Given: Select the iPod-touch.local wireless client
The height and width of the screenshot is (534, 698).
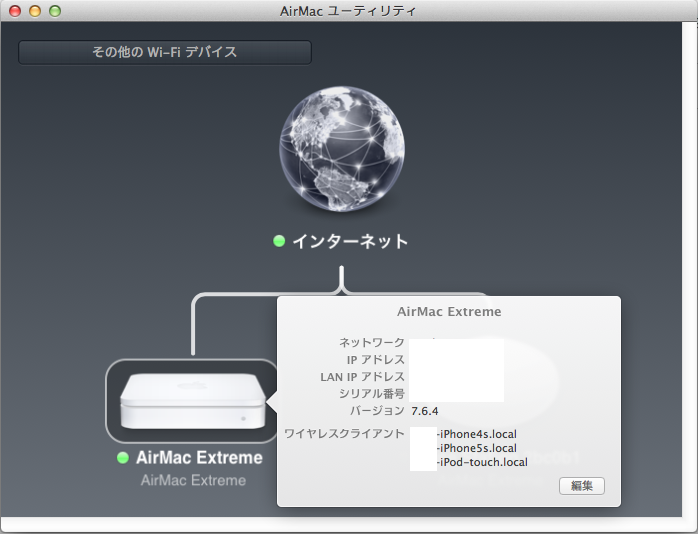Looking at the screenshot, I should tap(482, 462).
